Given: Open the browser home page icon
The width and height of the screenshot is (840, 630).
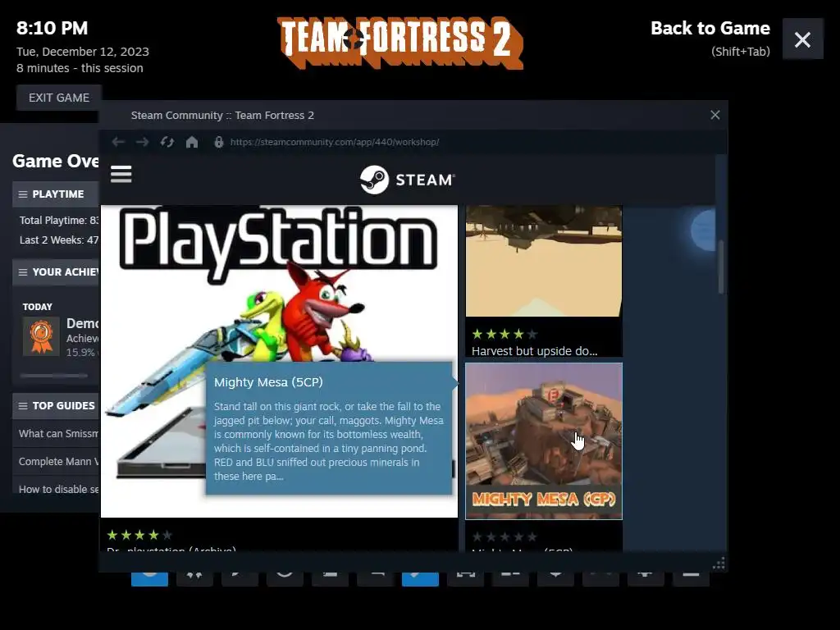Looking at the screenshot, I should [192, 142].
